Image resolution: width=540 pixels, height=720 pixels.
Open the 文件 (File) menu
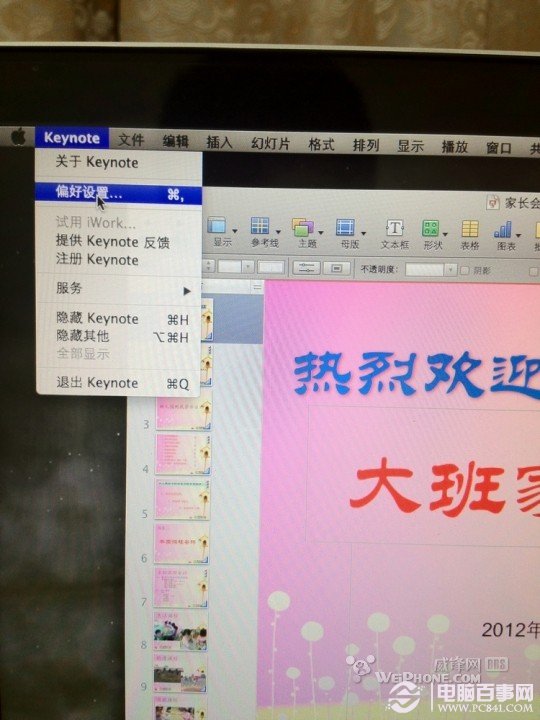[x=131, y=140]
